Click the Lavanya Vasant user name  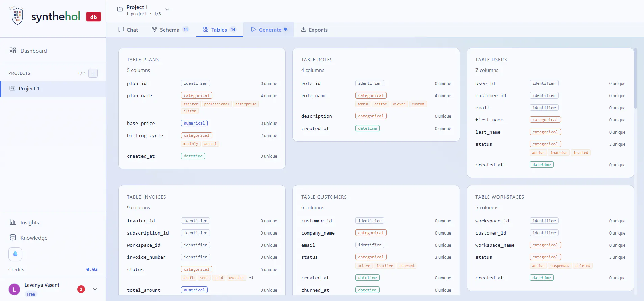pos(42,285)
